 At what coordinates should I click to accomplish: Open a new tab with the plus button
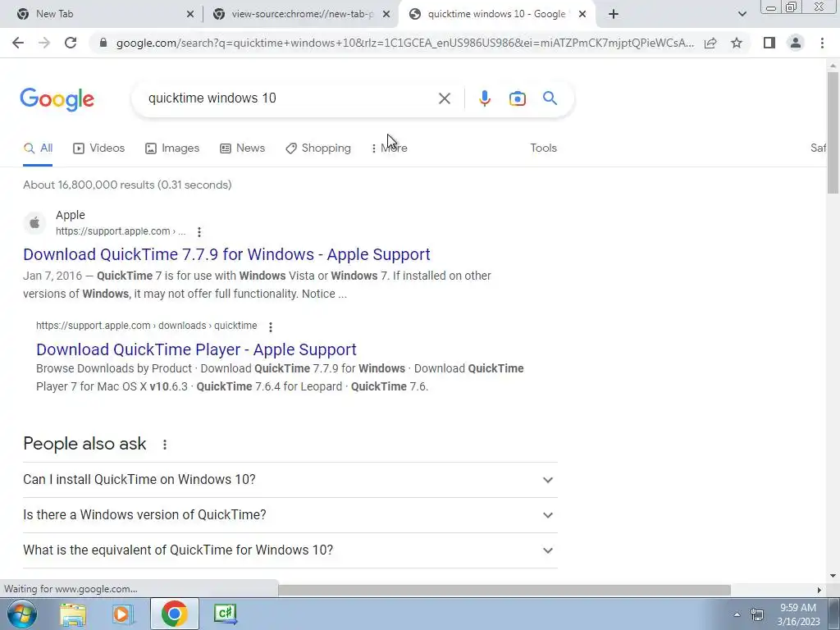click(614, 14)
